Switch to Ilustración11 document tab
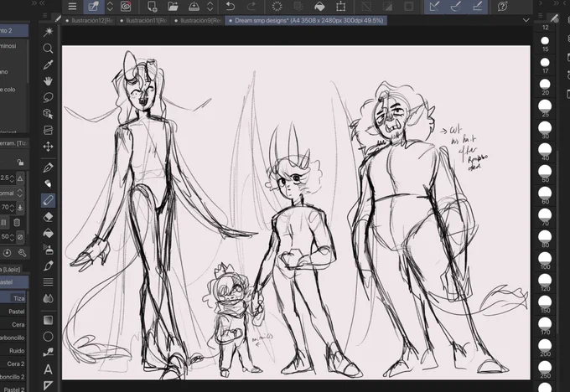This screenshot has height=392, width=570. [143, 21]
